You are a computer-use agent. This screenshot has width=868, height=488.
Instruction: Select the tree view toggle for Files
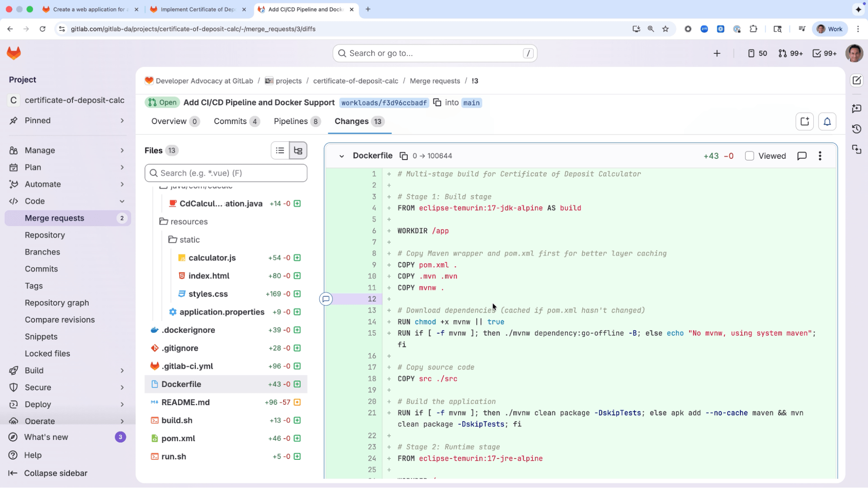(x=298, y=150)
